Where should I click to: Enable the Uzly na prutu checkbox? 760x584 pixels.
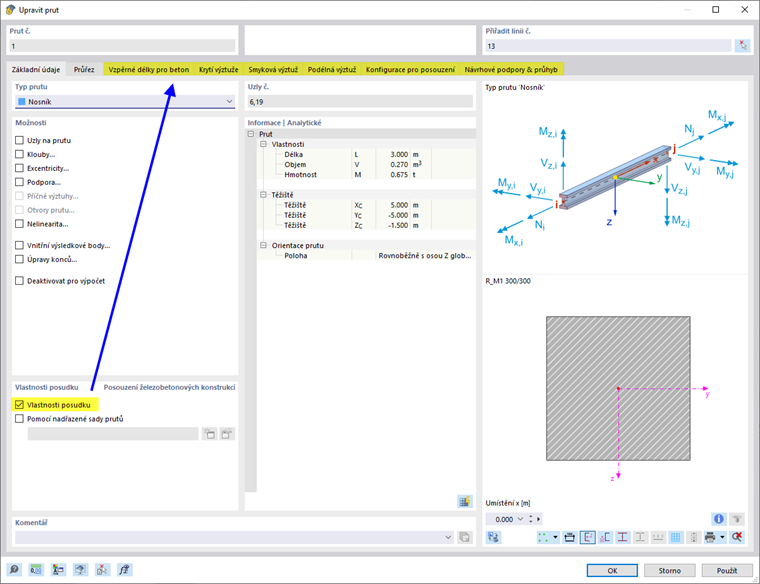(19, 140)
